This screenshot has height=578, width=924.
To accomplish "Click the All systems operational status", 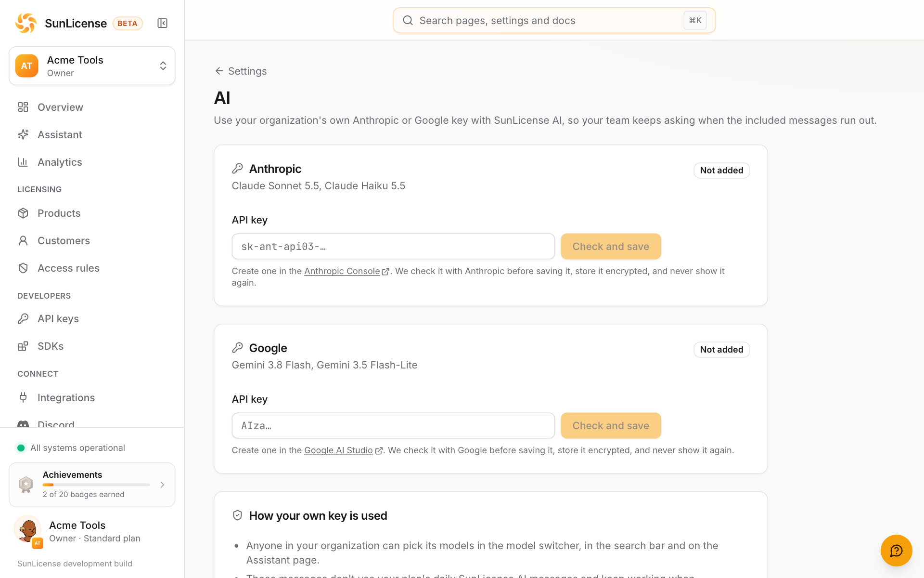I will (71, 448).
